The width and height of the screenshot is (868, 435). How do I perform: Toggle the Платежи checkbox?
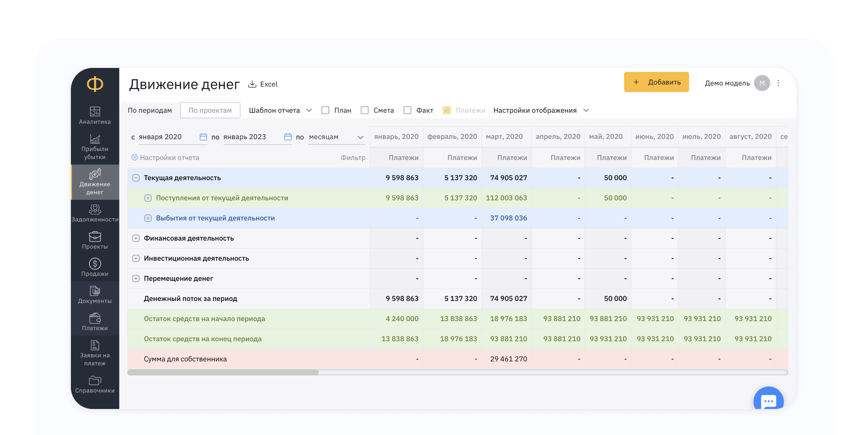(447, 110)
